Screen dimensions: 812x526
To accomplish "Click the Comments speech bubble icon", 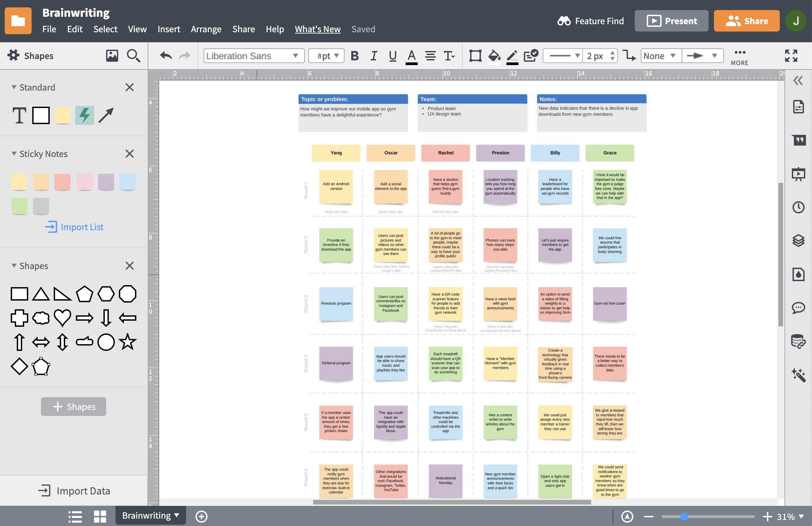I will [798, 308].
